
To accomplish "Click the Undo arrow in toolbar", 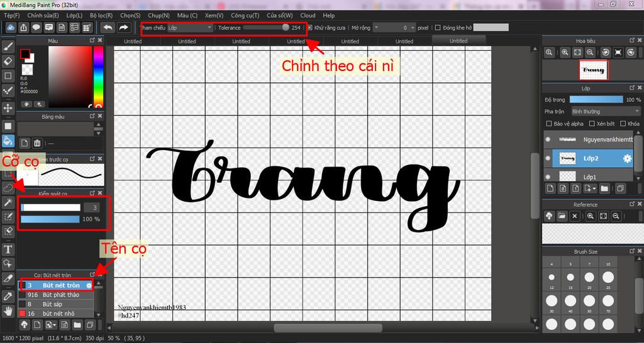I will [108, 28].
